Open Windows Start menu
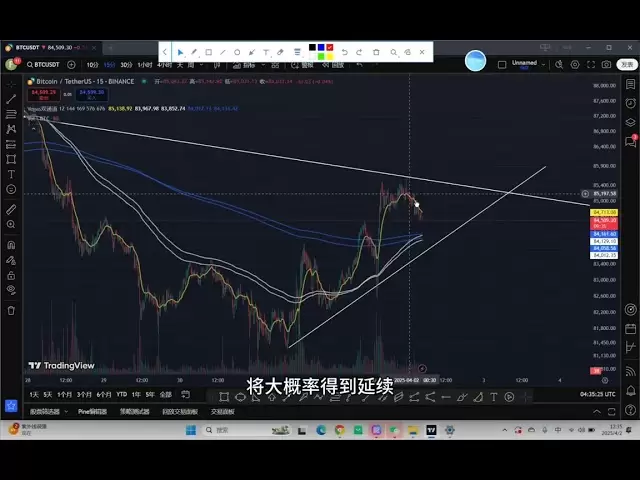The width and height of the screenshot is (640, 480). (191, 430)
